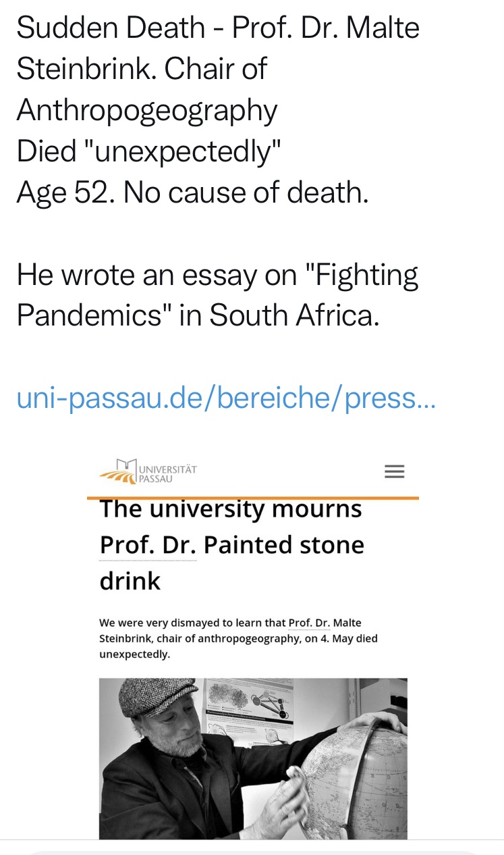
Task: Click the "Age 52. No cause of death." line
Action: (193, 192)
